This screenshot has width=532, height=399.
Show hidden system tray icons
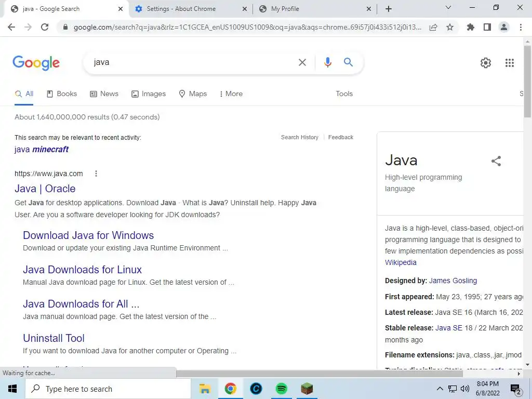(440, 389)
